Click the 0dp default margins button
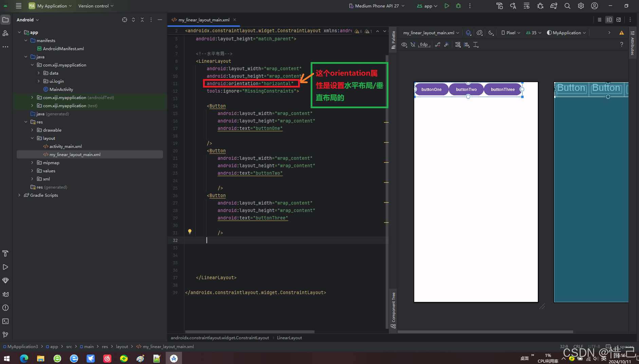Screen dimensions: 639x364 pyautogui.click(x=424, y=44)
